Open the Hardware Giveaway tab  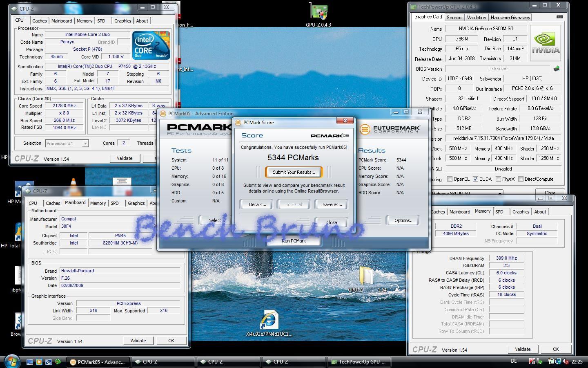[x=510, y=17]
